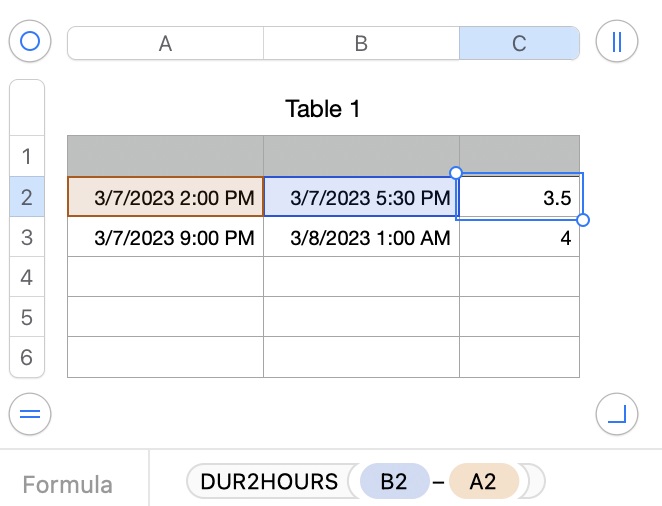This screenshot has height=506, width=662.
Task: Click the table select circle handle
Action: [x=30, y=42]
